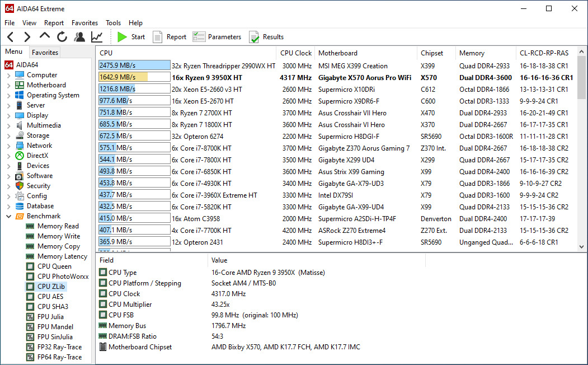This screenshot has width=588, height=365.
Task: Select the FP32 Ray-Trace benchmark
Action: (x=59, y=347)
